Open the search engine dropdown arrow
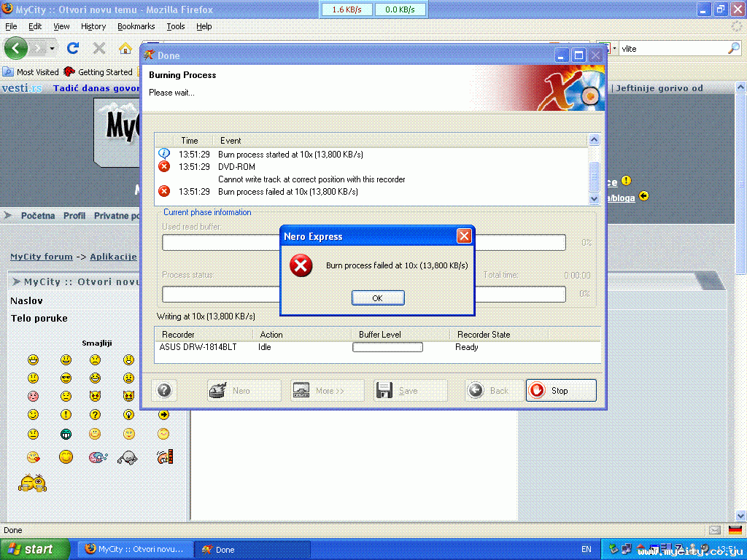The width and height of the screenshot is (747, 560). point(614,48)
